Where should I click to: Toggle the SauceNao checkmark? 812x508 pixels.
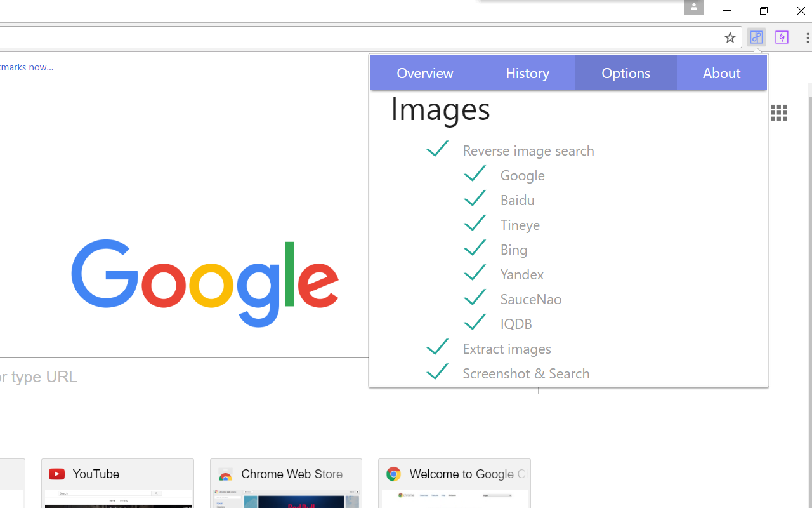[x=475, y=297]
